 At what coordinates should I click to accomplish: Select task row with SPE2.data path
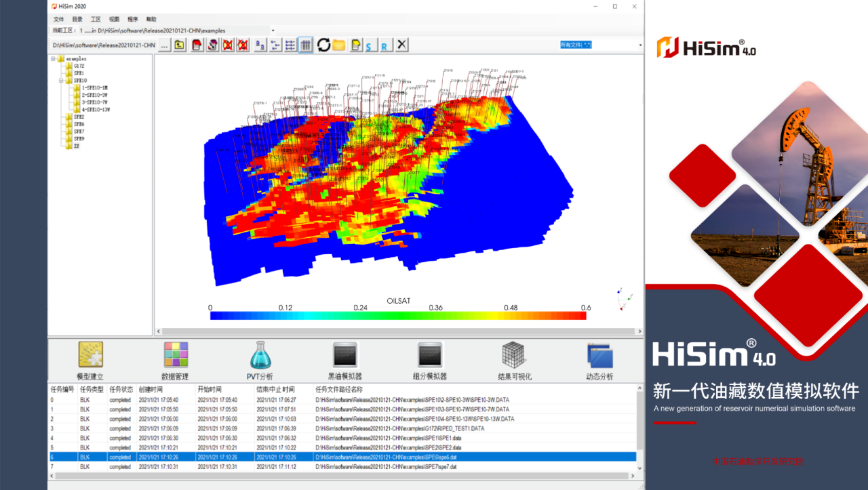pyautogui.click(x=342, y=447)
